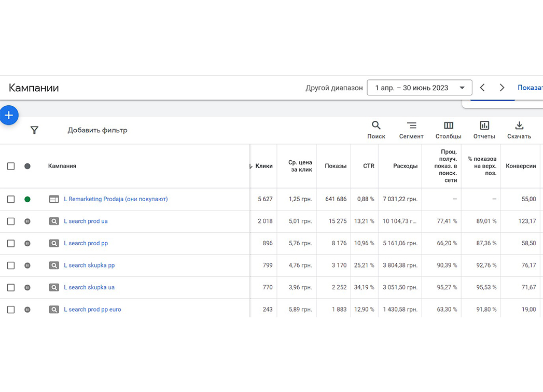Sort by the Показы column header
543x392 pixels.
tap(336, 166)
